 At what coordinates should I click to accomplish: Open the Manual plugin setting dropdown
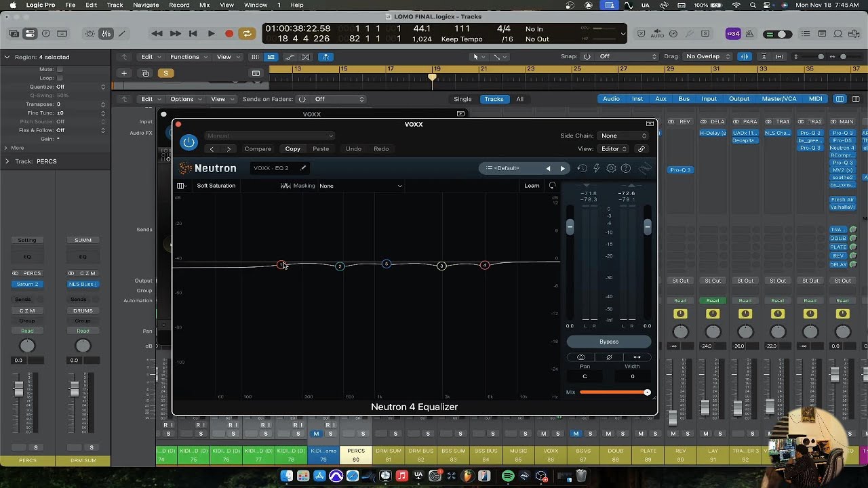point(269,136)
